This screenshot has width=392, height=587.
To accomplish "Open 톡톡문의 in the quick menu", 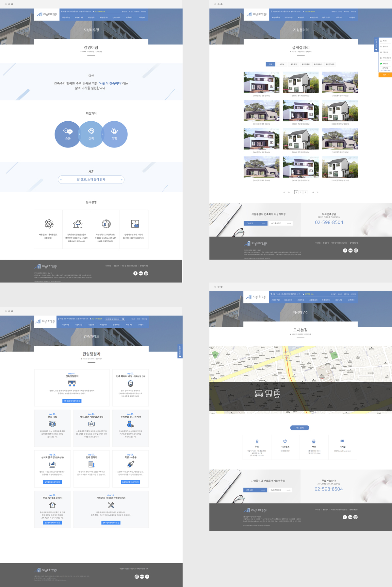I will point(385,63).
